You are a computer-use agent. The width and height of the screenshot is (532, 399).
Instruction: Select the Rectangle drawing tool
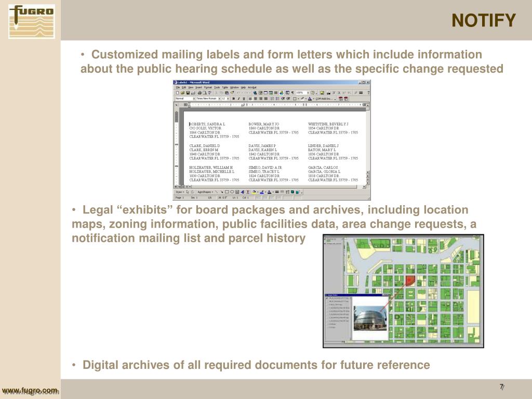227,192
